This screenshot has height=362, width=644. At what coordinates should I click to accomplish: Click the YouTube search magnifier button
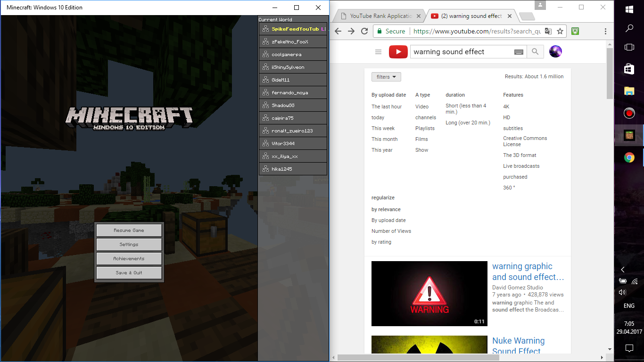pos(535,52)
